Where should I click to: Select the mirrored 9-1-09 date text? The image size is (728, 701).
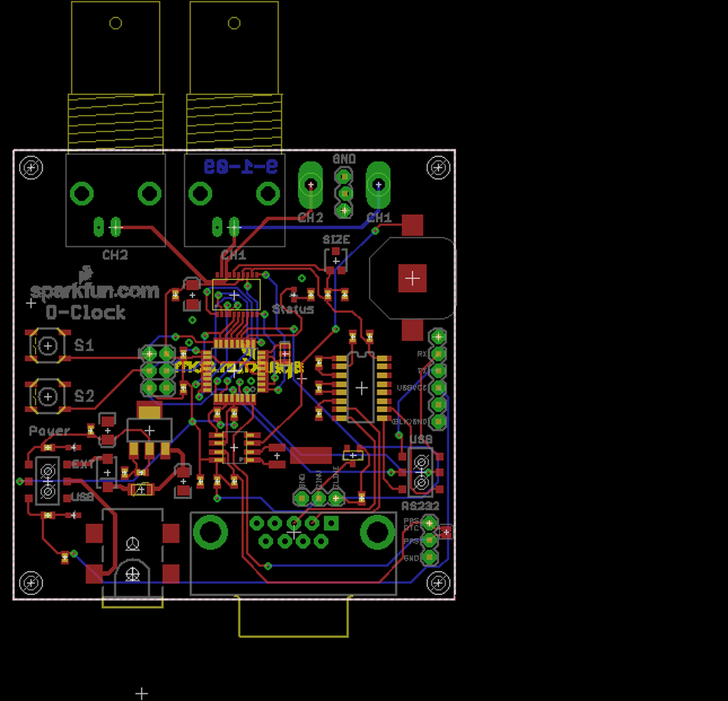point(241,166)
